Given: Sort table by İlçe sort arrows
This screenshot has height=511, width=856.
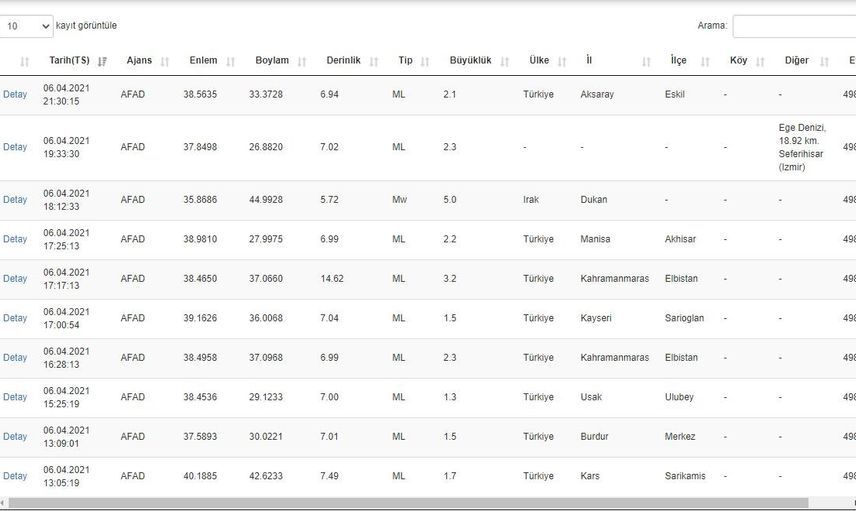Looking at the screenshot, I should (705, 61).
